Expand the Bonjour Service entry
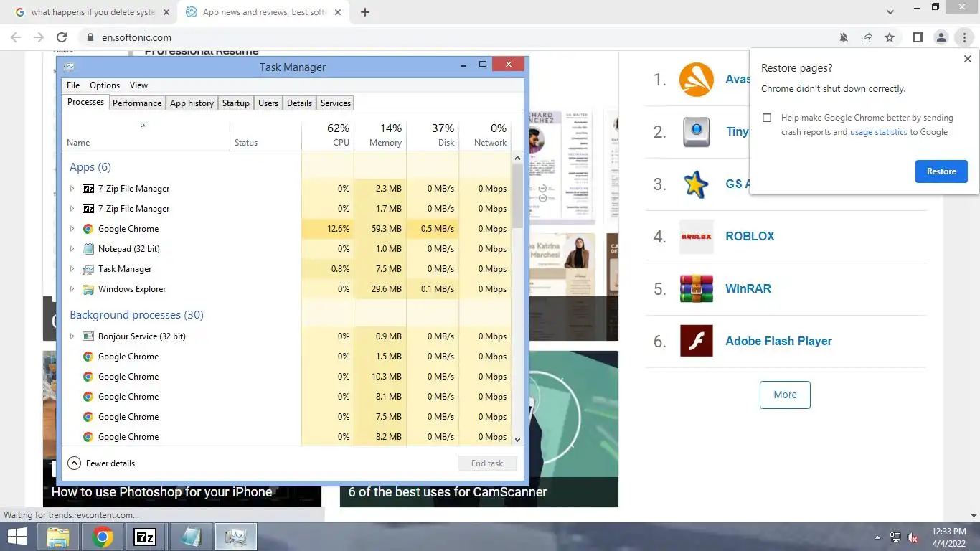Screen dimensions: 980x551 (72, 336)
